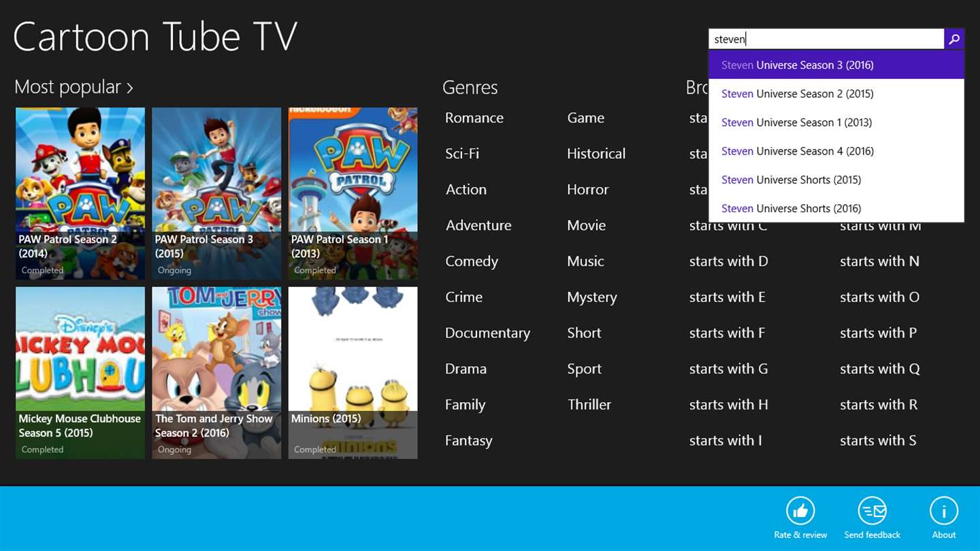Select the Historical genre
The image size is (980, 551).
(x=596, y=154)
